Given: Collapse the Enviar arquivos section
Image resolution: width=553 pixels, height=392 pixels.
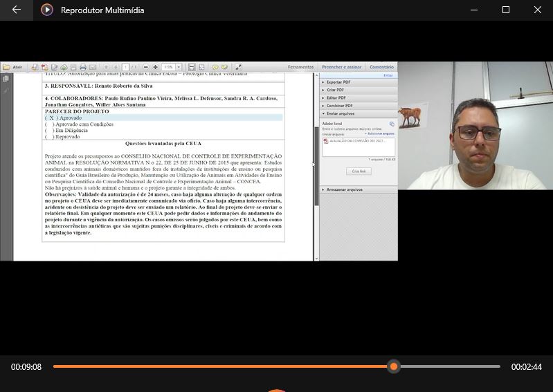Looking at the screenshot, I should tap(359, 113).
